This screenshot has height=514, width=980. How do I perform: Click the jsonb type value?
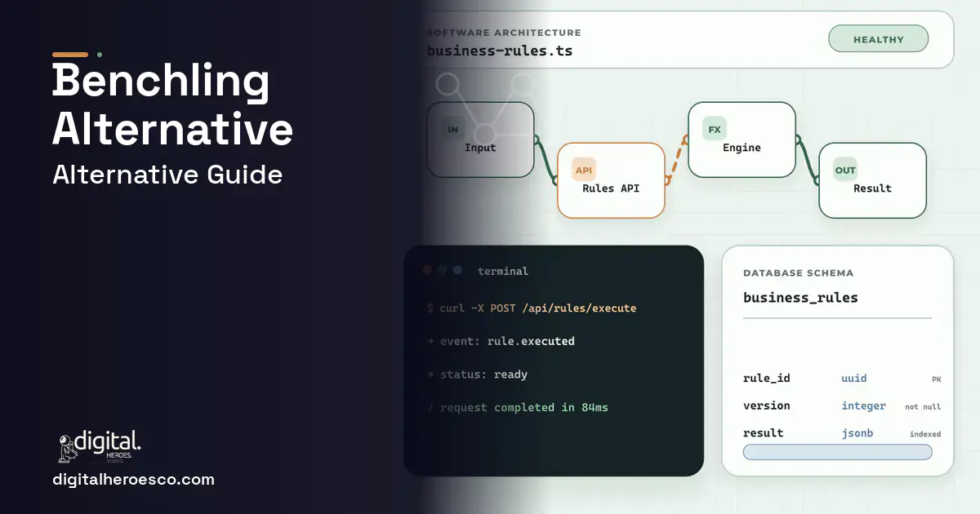857,433
